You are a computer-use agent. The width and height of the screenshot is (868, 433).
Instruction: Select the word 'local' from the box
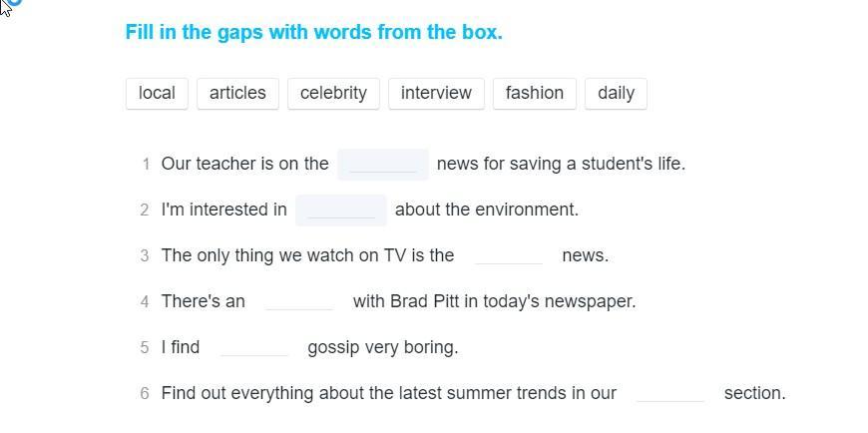pos(157,93)
